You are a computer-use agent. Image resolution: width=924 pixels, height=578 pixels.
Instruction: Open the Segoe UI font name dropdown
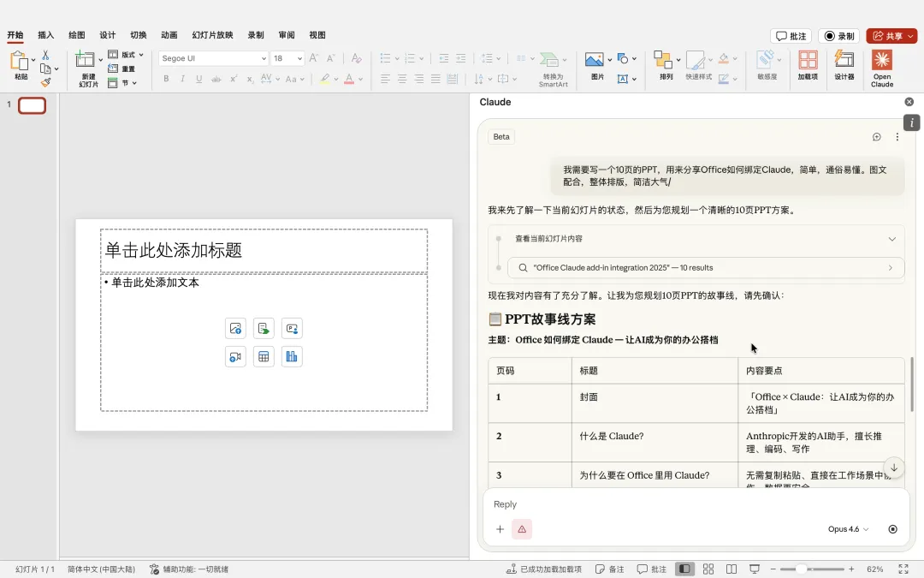click(x=264, y=58)
